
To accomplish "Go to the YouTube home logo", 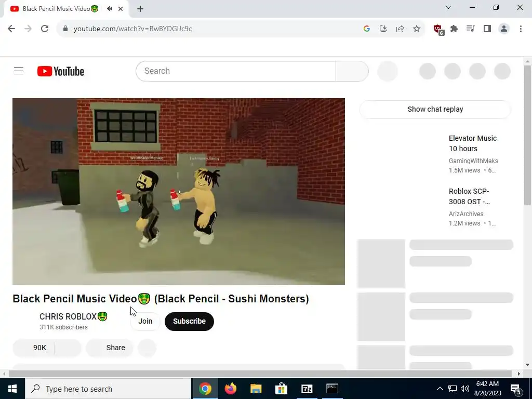I will [61, 71].
